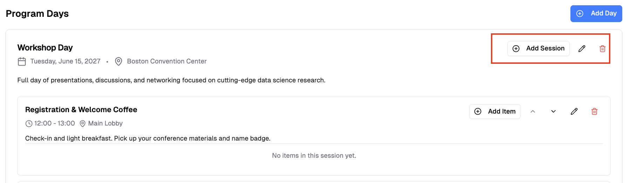Move the Registration session up
The height and width of the screenshot is (183, 644).
point(533,111)
